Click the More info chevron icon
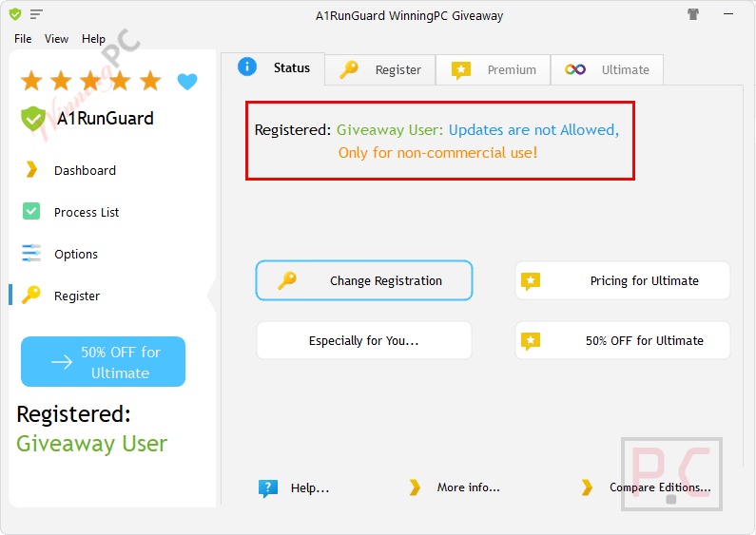The height and width of the screenshot is (535, 756). point(415,487)
